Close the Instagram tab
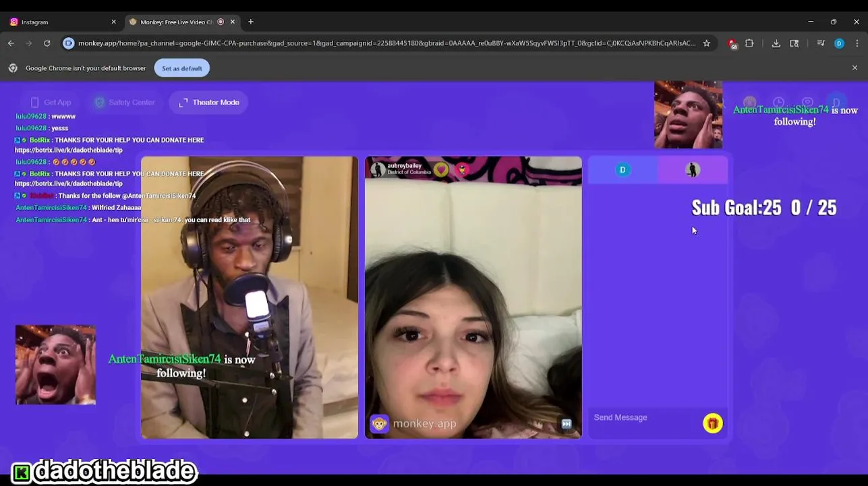868x486 pixels. (113, 22)
